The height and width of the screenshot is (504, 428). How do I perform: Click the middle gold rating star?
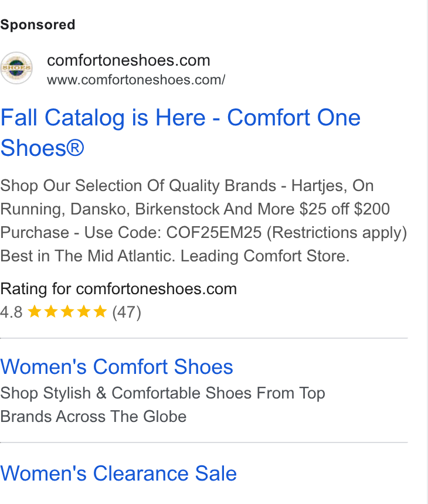67,312
